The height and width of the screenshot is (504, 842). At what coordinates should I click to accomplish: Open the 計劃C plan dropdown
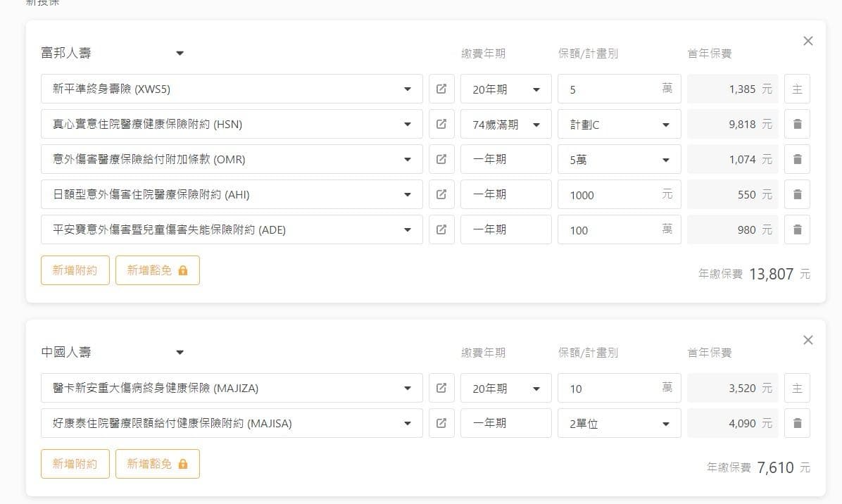tap(619, 124)
